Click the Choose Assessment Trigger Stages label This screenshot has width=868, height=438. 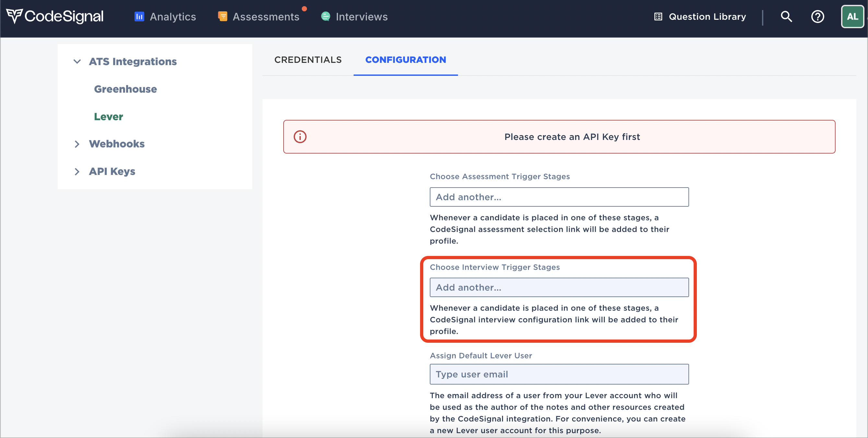point(500,177)
